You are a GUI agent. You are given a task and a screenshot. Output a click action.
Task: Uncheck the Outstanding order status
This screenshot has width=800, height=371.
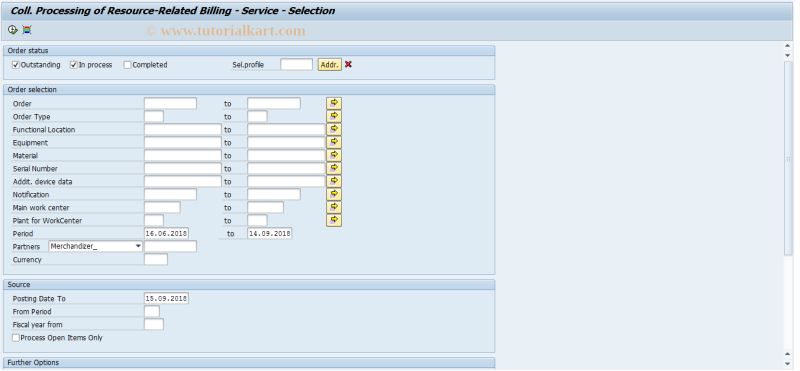[x=16, y=65]
